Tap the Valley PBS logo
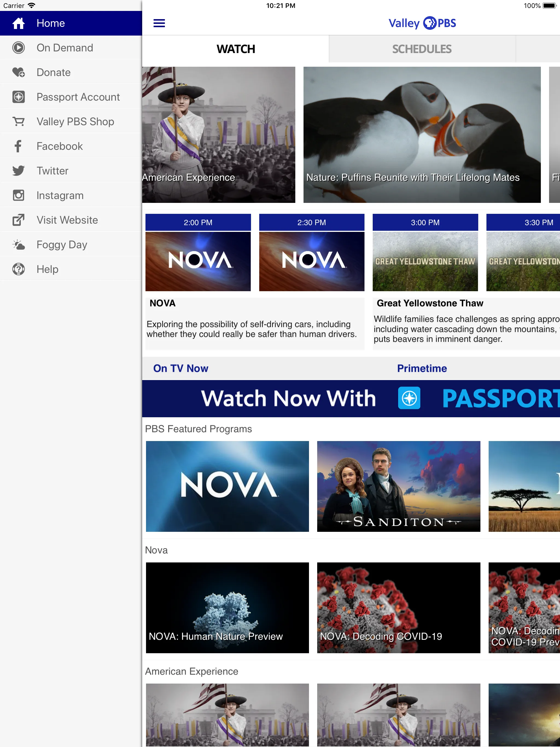560x747 pixels. pos(422,23)
